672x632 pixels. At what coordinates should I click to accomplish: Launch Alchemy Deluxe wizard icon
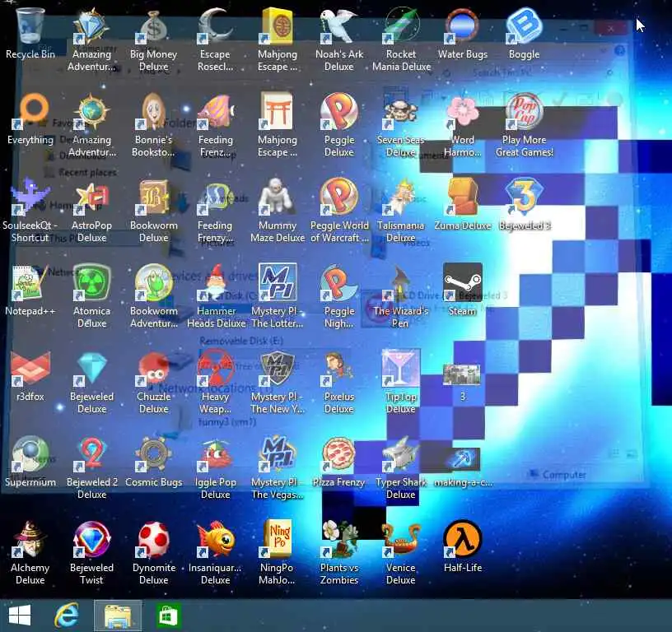tap(30, 540)
